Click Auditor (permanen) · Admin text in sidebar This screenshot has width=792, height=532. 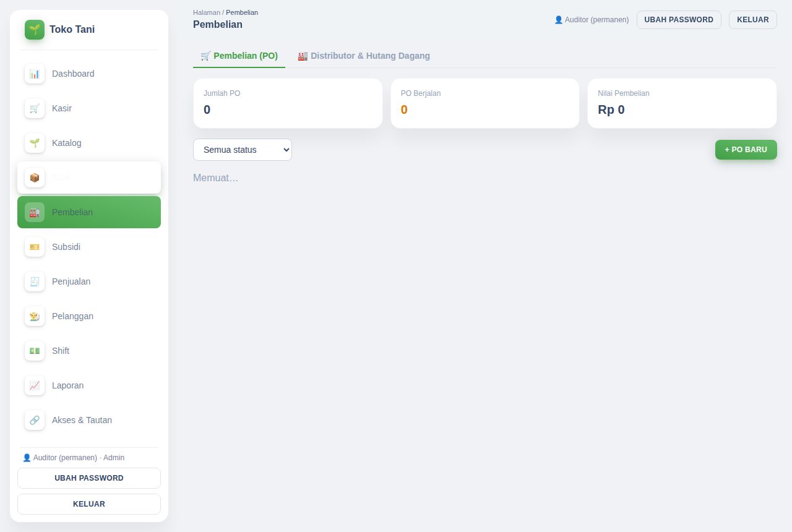(74, 458)
